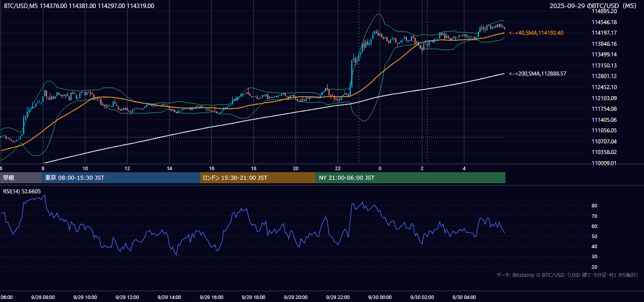Screen dimensions: 644x302
Task: Click the RSI(14) 52.6605 indicator label
Action: [x=22, y=191]
